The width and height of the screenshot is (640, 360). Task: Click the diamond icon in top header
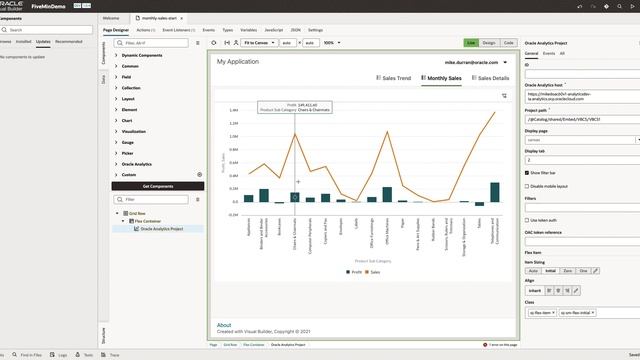607,7
